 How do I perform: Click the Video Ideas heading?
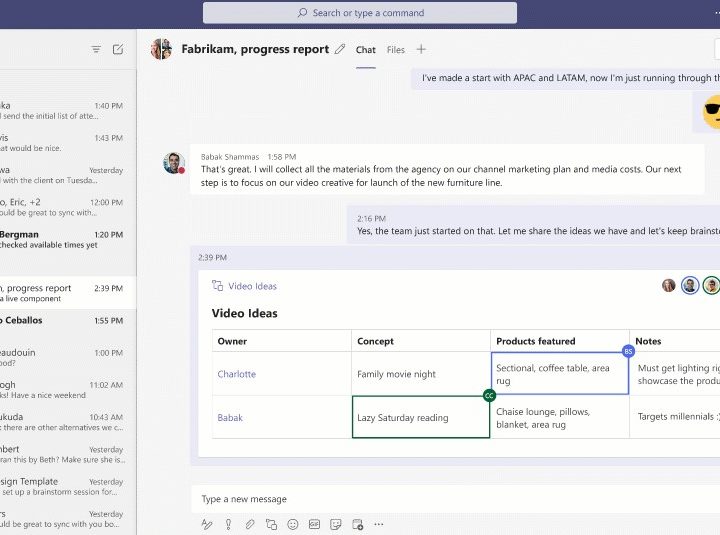244,313
